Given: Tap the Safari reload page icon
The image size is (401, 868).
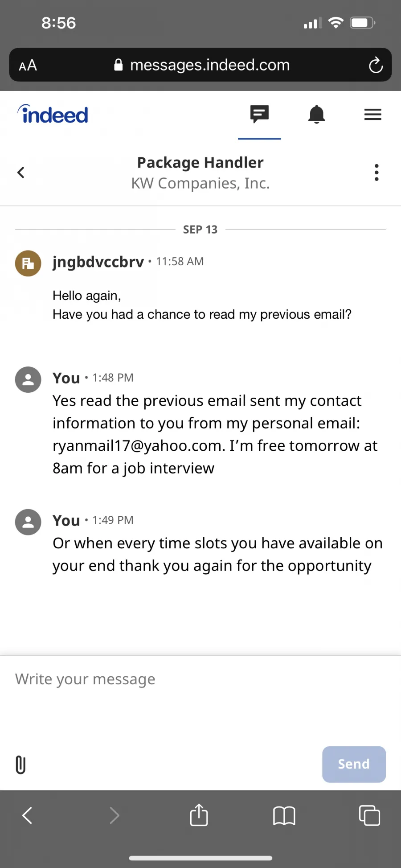Looking at the screenshot, I should coord(376,65).
